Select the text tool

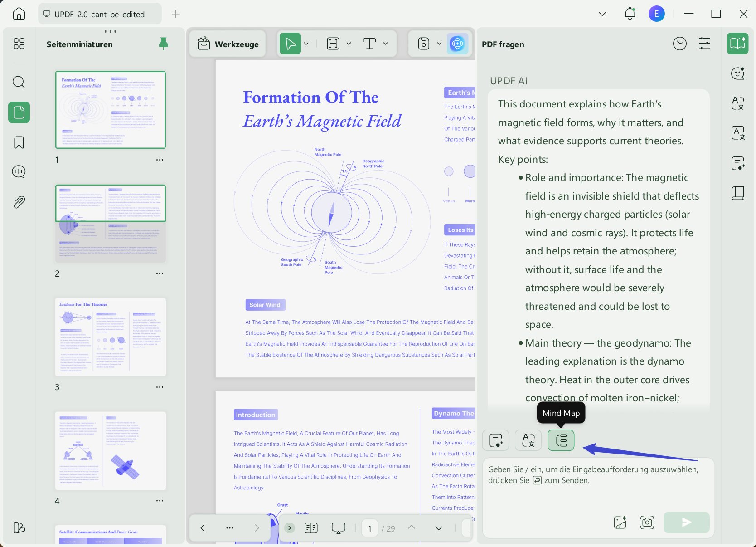click(369, 44)
